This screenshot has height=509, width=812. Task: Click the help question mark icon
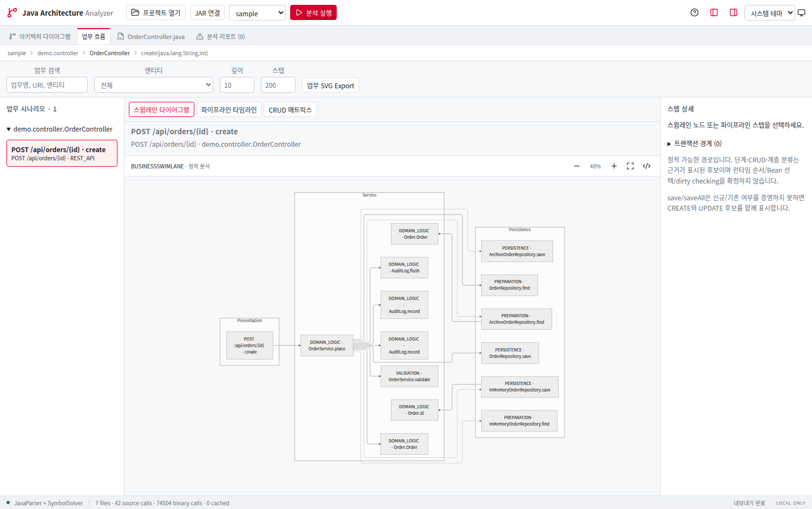point(695,12)
